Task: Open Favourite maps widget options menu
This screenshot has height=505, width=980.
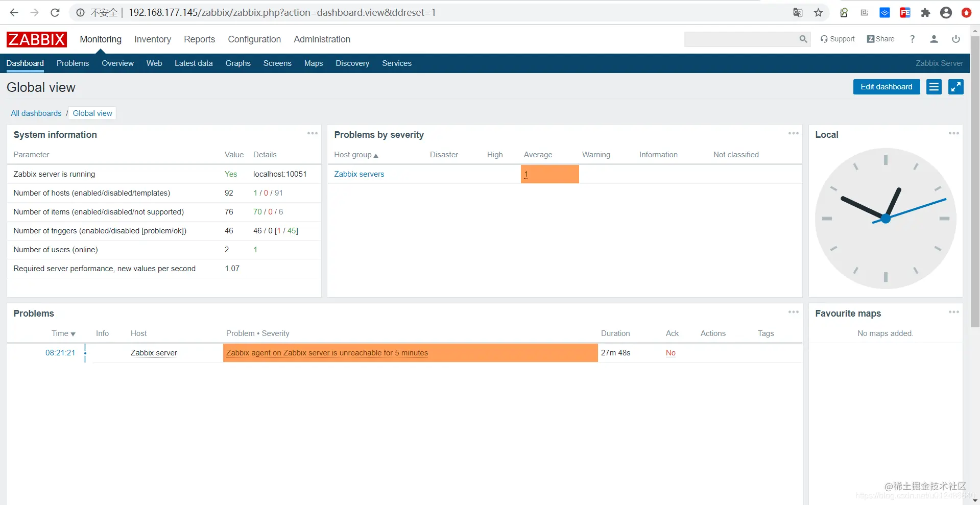Action: (954, 312)
